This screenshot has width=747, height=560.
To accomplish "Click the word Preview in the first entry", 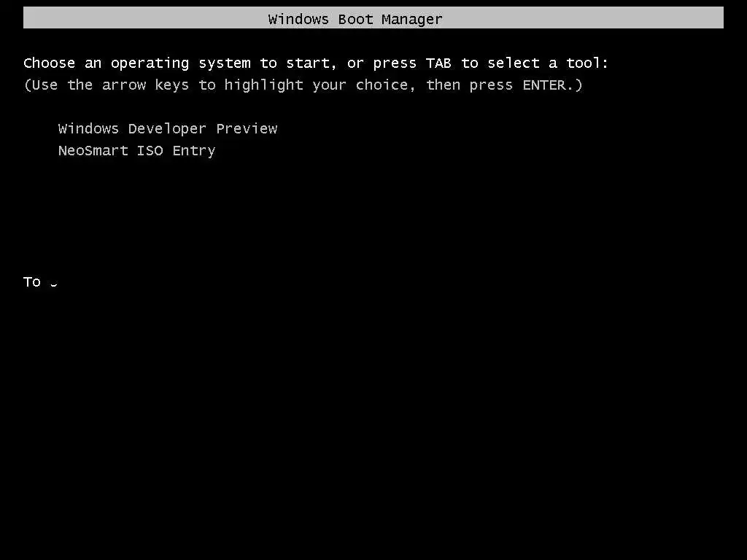I will click(x=247, y=128).
